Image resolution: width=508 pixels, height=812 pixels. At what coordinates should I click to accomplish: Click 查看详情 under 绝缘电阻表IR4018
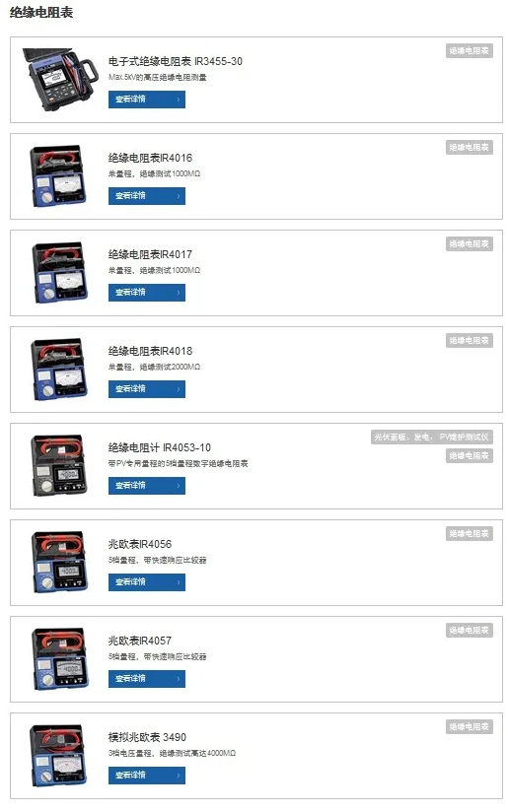(147, 389)
